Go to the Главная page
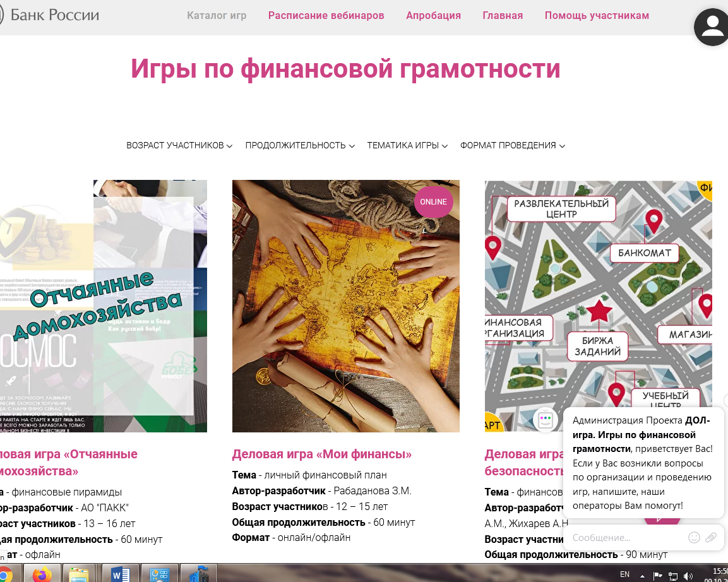 coord(503,15)
